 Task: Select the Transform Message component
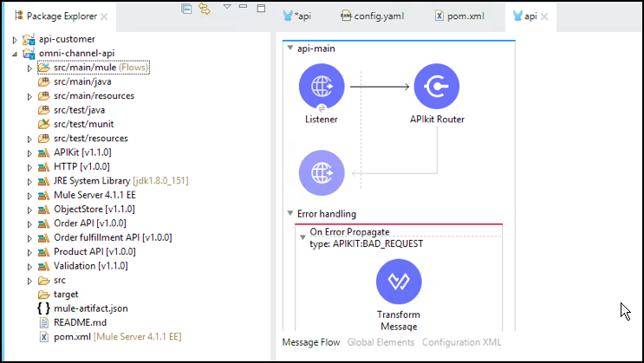pos(399,282)
